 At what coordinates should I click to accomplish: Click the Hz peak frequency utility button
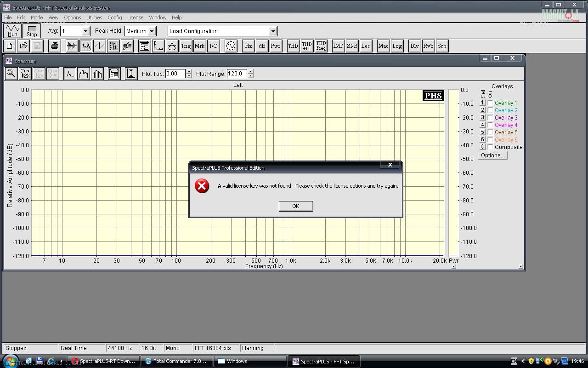(248, 46)
